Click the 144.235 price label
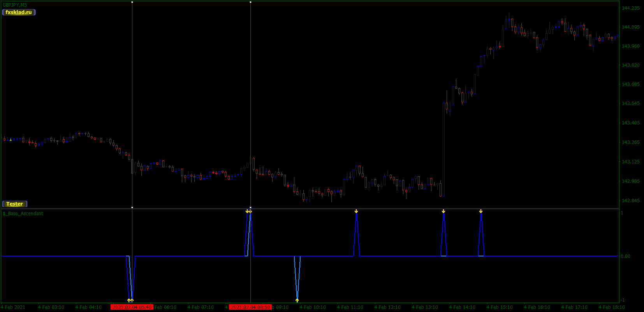 631,8
